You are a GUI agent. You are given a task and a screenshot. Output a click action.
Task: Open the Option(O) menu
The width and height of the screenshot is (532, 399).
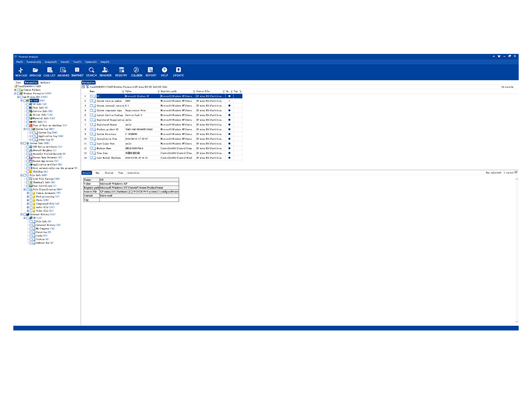(91, 62)
